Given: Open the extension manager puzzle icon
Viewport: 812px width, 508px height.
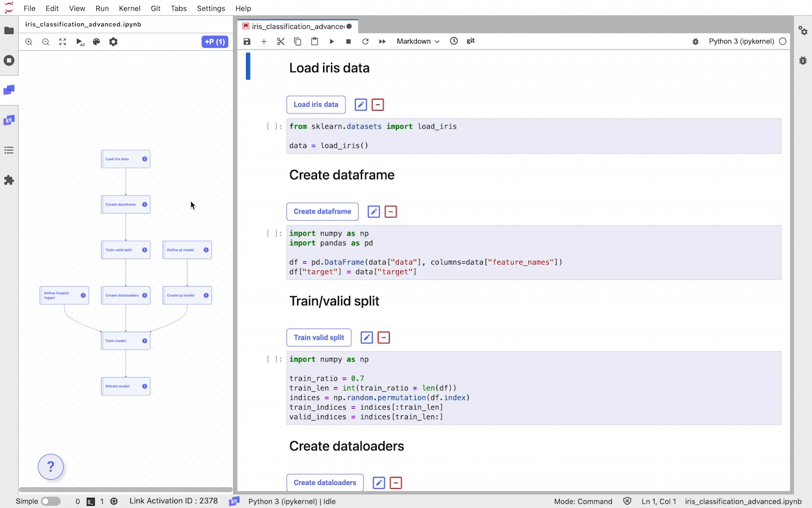Looking at the screenshot, I should 9,180.
